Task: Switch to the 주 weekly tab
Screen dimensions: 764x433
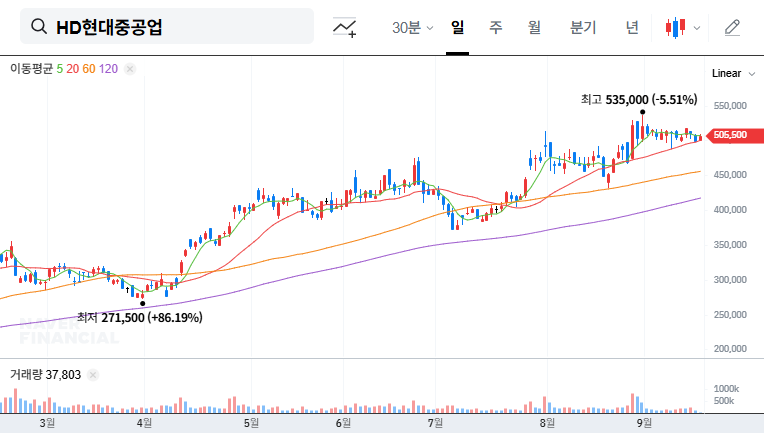Action: click(496, 27)
